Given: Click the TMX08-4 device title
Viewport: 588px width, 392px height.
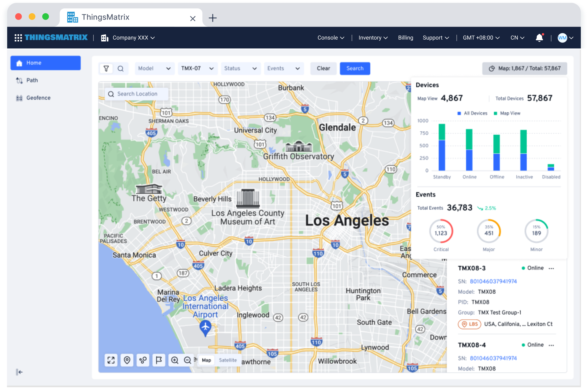Looking at the screenshot, I should point(472,345).
